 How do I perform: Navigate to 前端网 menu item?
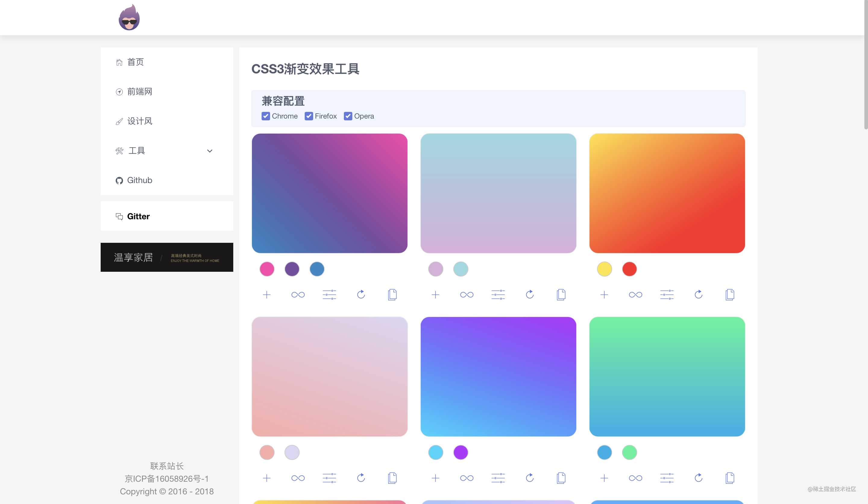click(x=140, y=91)
